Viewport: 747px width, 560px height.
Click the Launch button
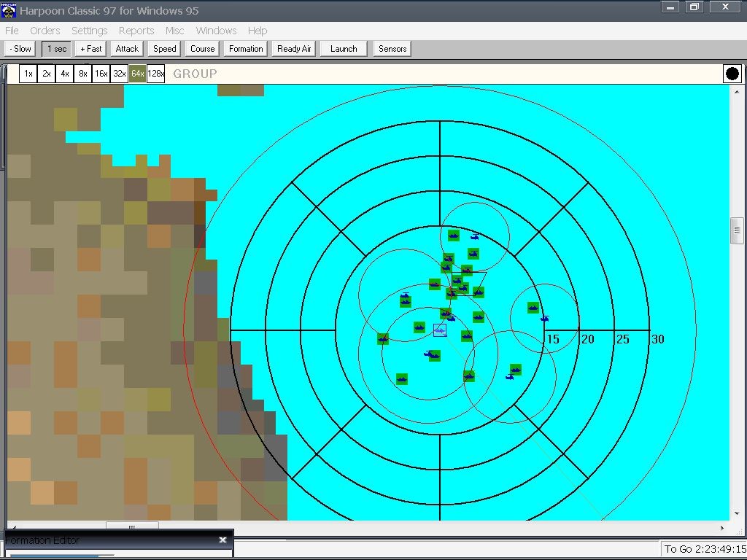pyautogui.click(x=344, y=49)
